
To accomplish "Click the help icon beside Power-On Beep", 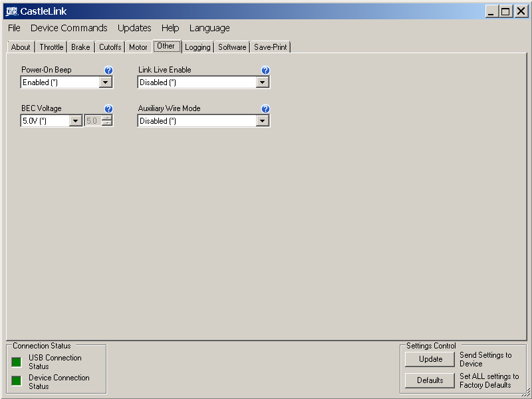I will click(108, 70).
